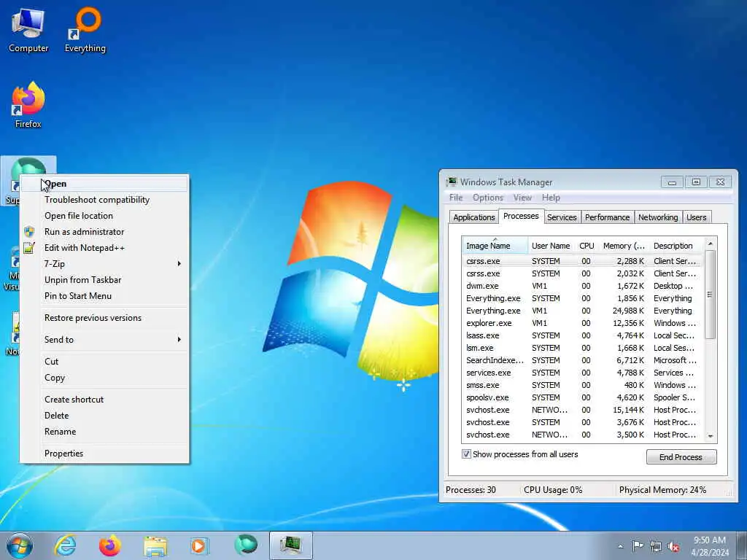This screenshot has height=560, width=747.
Task: Select the smss.exe process row
Action: coord(583,385)
